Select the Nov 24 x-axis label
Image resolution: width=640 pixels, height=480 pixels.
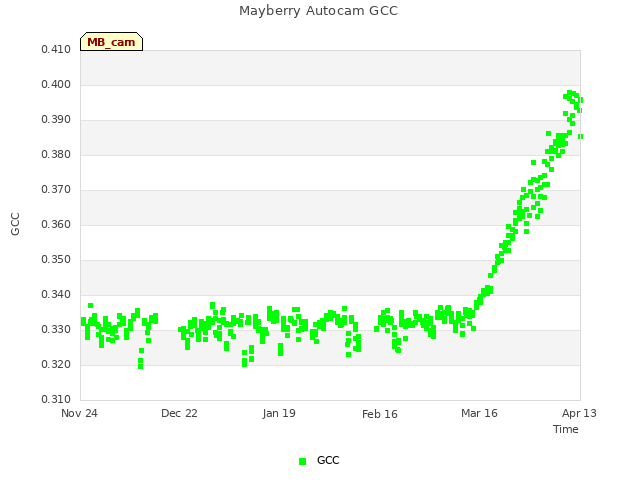79,413
